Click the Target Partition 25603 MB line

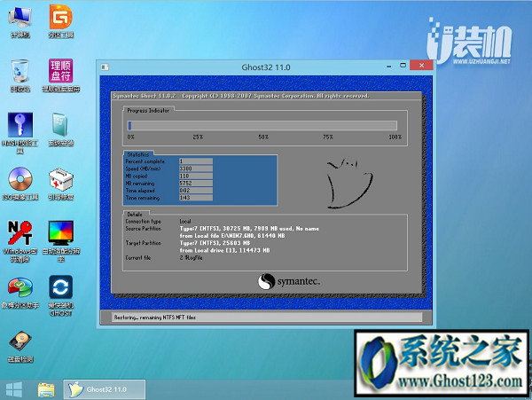click(215, 243)
